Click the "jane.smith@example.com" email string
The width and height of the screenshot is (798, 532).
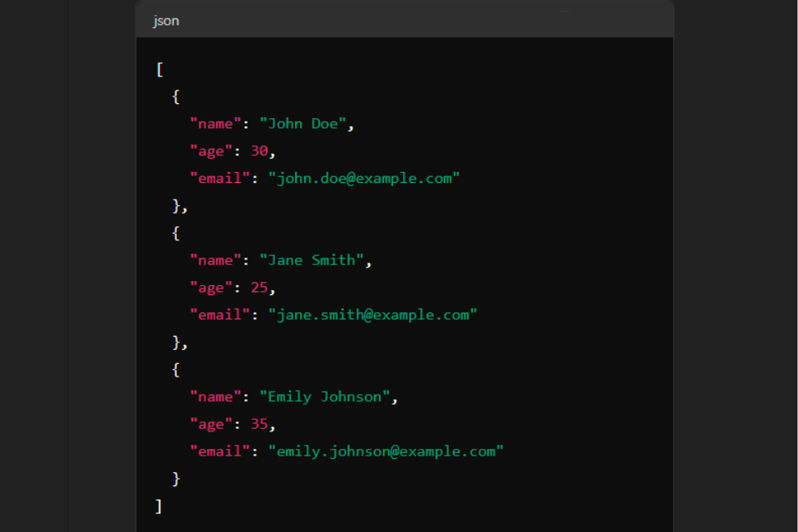click(372, 314)
